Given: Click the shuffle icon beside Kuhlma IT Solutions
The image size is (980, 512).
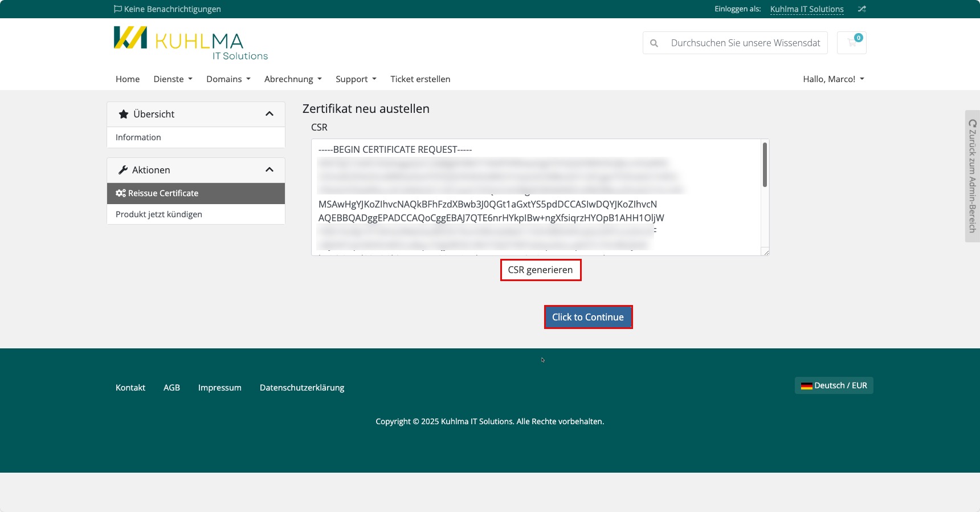Looking at the screenshot, I should point(861,9).
